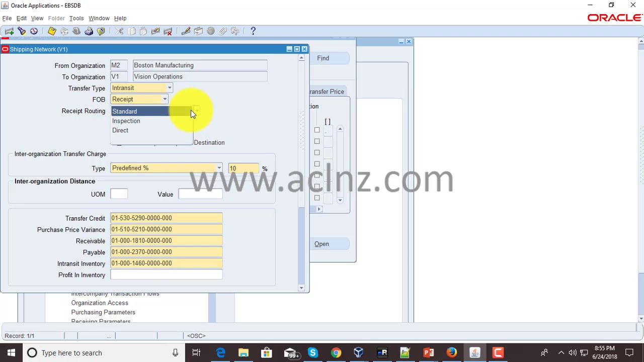The height and width of the screenshot is (362, 644).
Task: Select Organization Access in navigator list
Action: coord(100,303)
